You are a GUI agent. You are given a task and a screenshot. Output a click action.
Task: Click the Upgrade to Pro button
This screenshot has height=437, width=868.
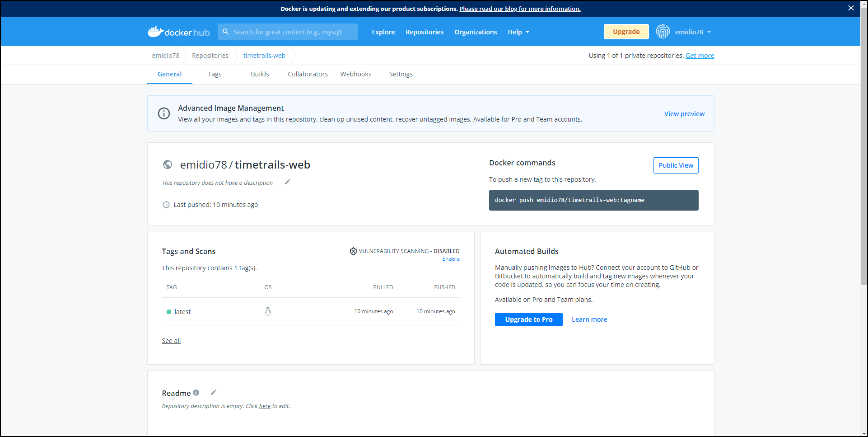point(528,320)
